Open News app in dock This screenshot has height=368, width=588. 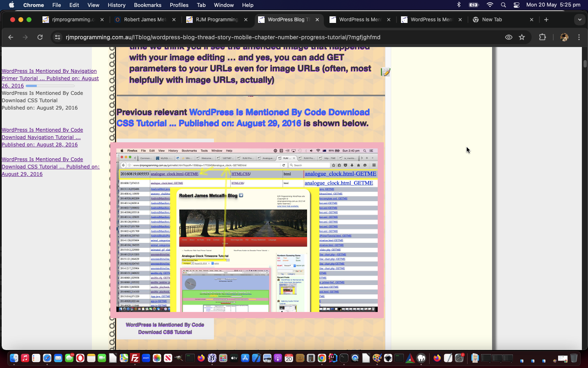click(x=168, y=358)
